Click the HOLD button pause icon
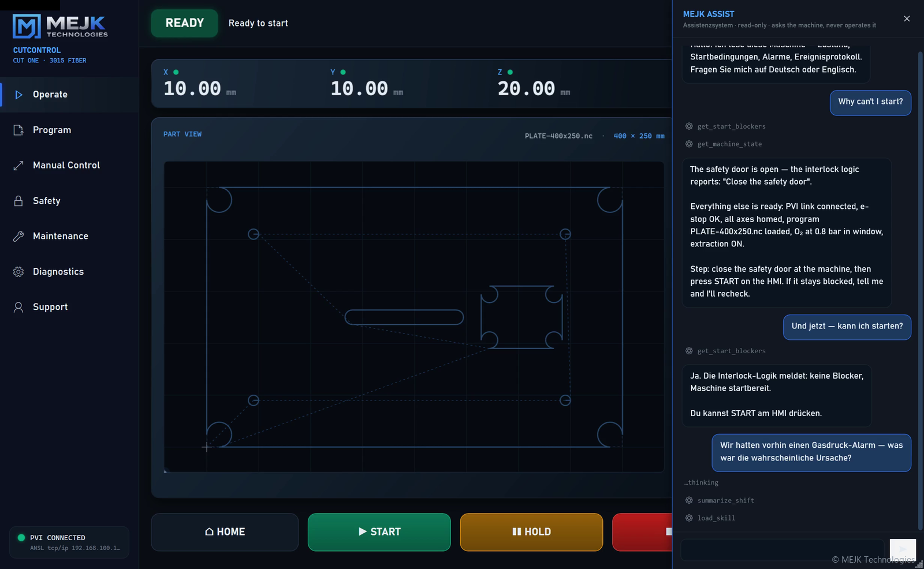This screenshot has width=924, height=569. pyautogui.click(x=517, y=531)
